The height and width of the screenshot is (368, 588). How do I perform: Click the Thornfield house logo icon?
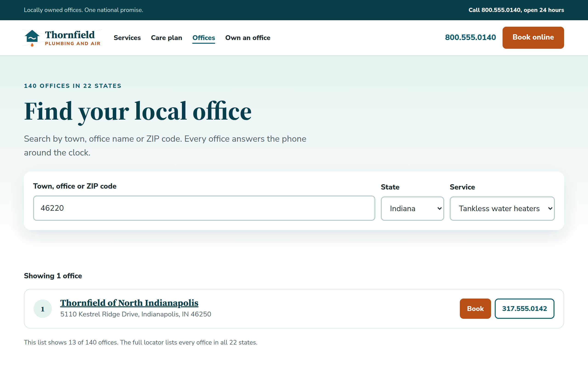click(32, 38)
